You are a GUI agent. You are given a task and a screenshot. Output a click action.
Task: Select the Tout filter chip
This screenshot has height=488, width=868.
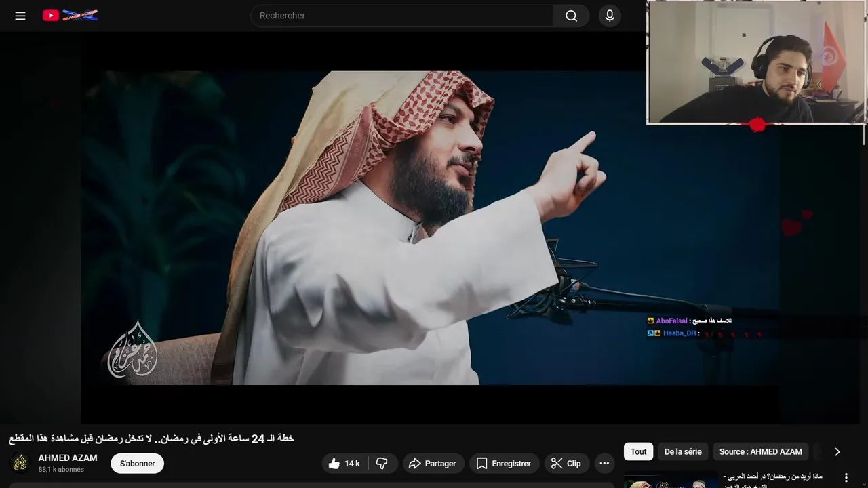pos(639,451)
